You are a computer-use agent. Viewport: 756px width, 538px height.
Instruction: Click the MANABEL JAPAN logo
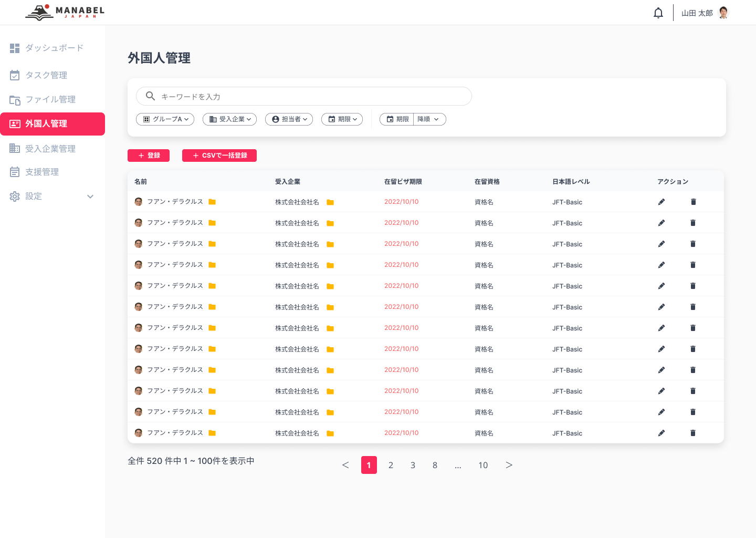(x=64, y=12)
